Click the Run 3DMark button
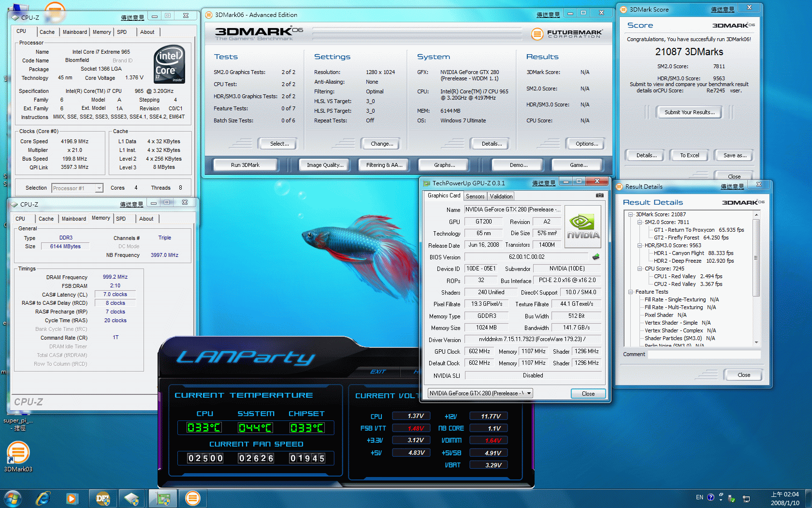 245,165
